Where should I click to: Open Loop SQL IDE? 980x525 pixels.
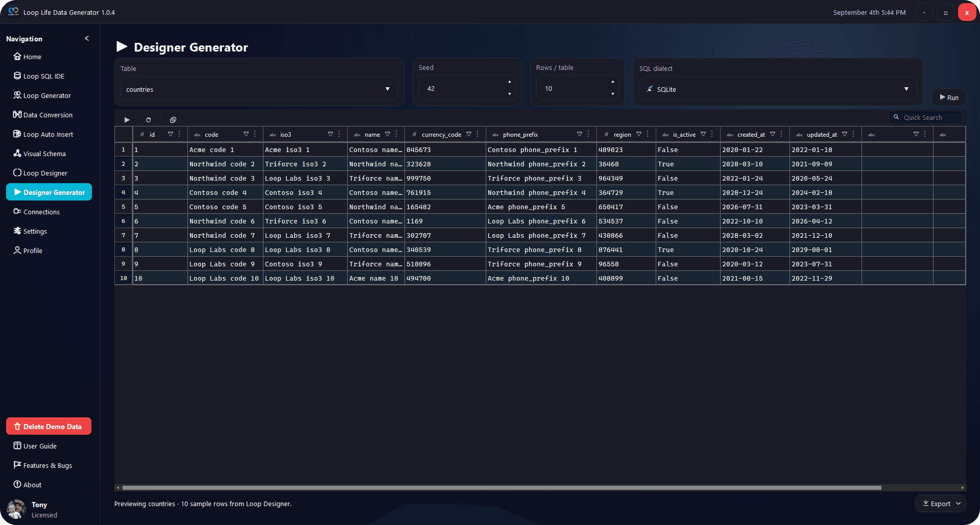click(x=49, y=76)
